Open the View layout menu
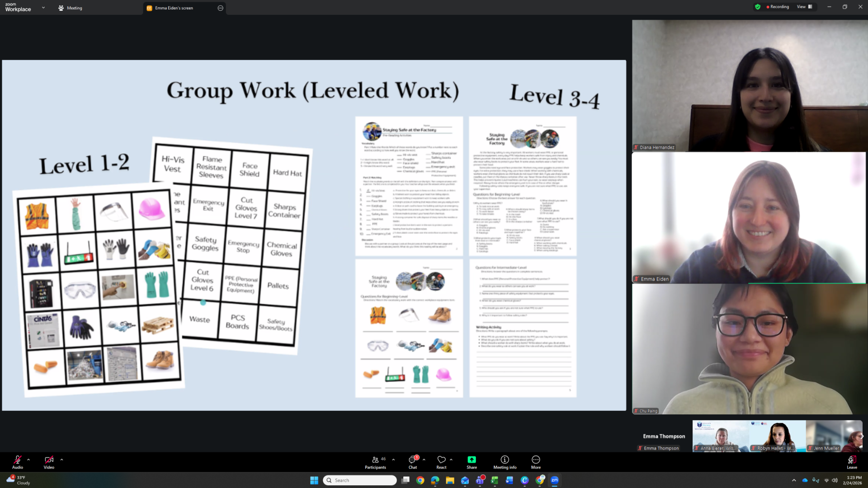This screenshot has width=868, height=488. (x=804, y=7)
